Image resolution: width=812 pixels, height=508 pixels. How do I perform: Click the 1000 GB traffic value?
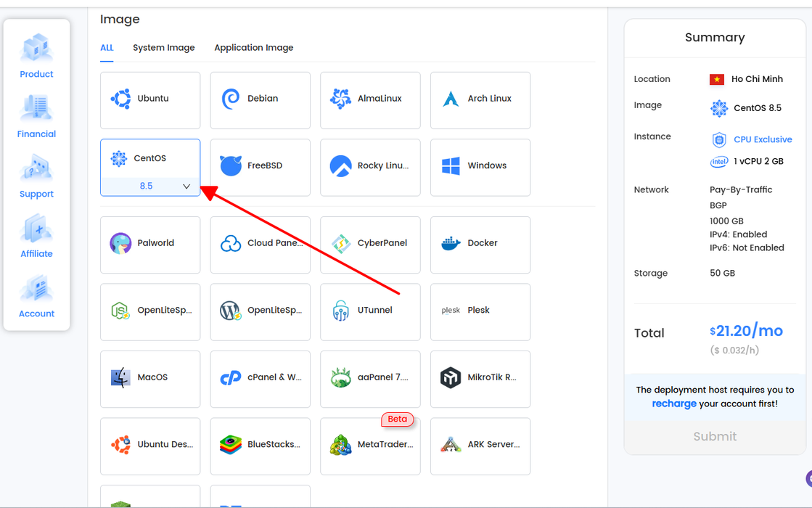[x=726, y=221]
